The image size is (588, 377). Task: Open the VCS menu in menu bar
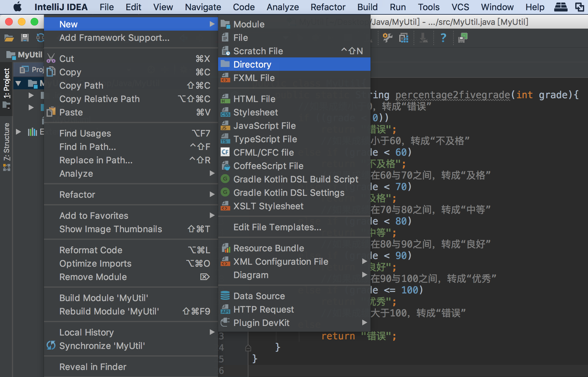pyautogui.click(x=460, y=7)
